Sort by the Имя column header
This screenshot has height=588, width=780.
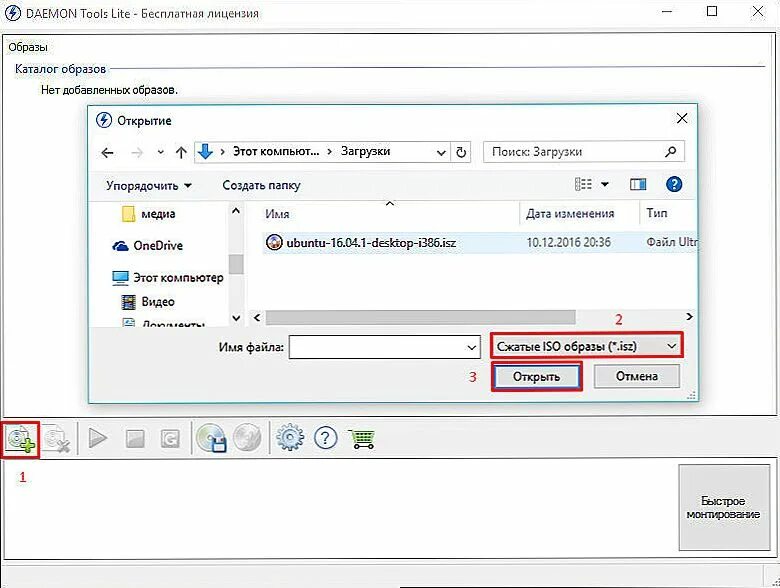pos(277,214)
